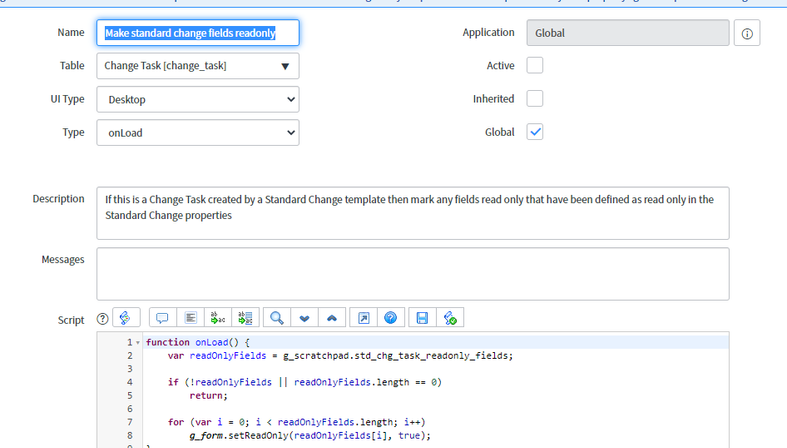Open the Type dropdown showing onLoad

(198, 132)
